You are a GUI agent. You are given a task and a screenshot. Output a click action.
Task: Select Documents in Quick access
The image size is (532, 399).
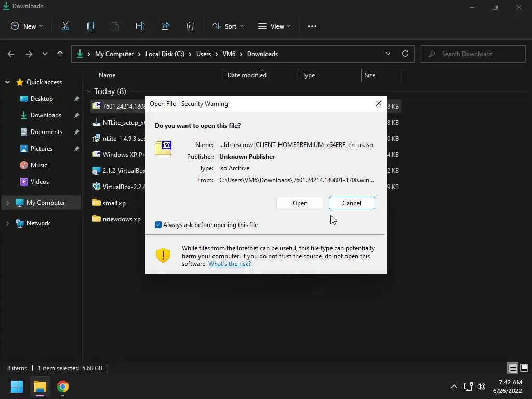tap(46, 132)
